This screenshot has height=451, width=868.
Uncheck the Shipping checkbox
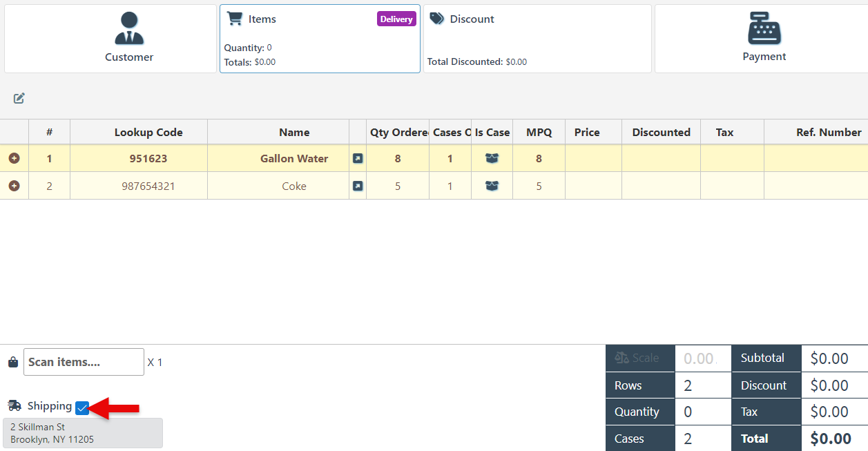(82, 408)
